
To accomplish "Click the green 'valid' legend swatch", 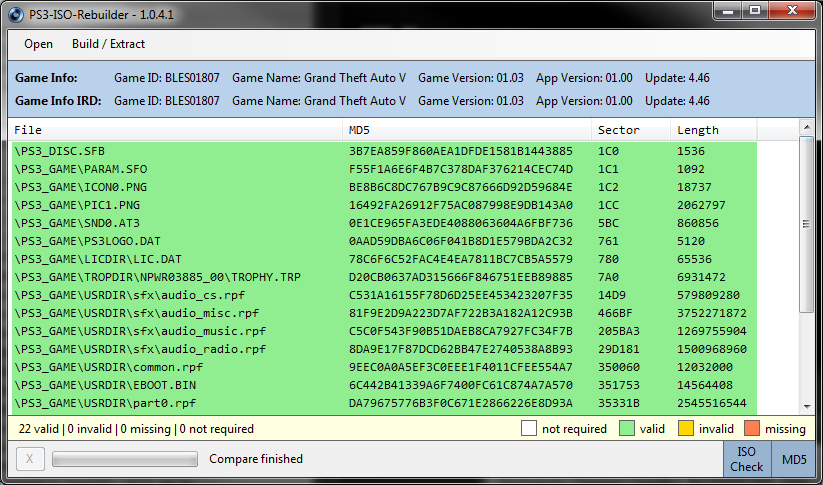I will (x=627, y=429).
